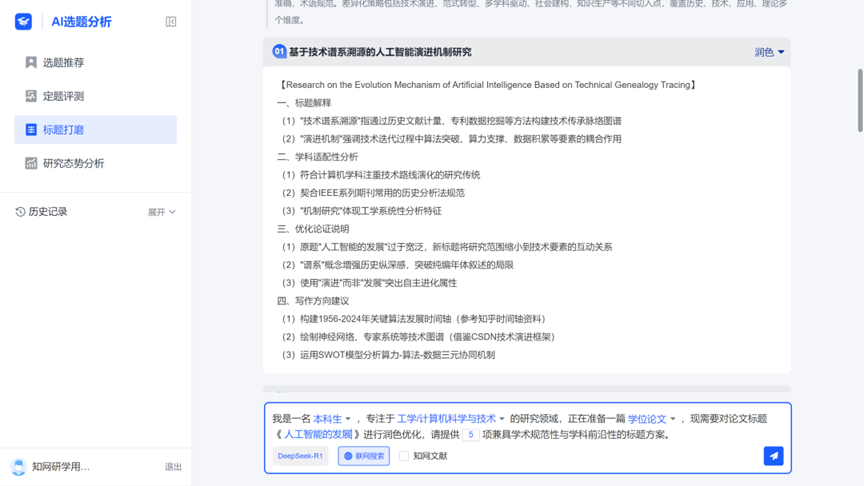
Task: Click the send message arrow button
Action: [773, 456]
